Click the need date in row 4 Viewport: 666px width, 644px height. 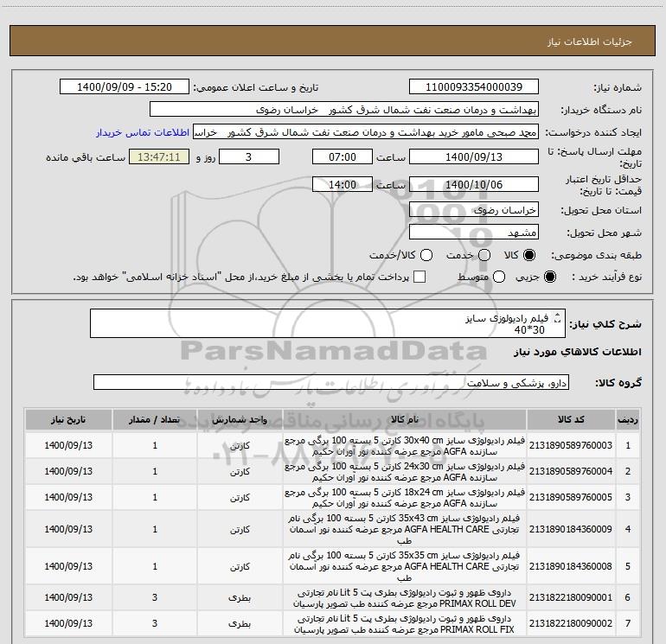pos(68,529)
